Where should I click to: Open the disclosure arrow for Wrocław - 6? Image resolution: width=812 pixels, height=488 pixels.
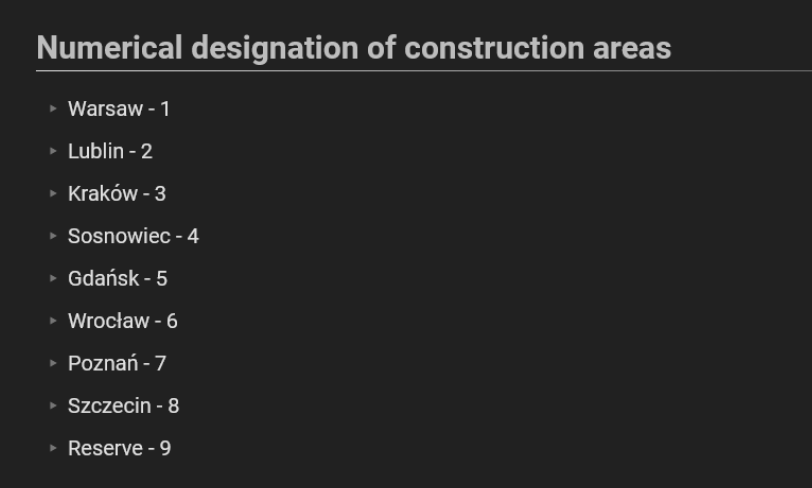click(x=53, y=322)
